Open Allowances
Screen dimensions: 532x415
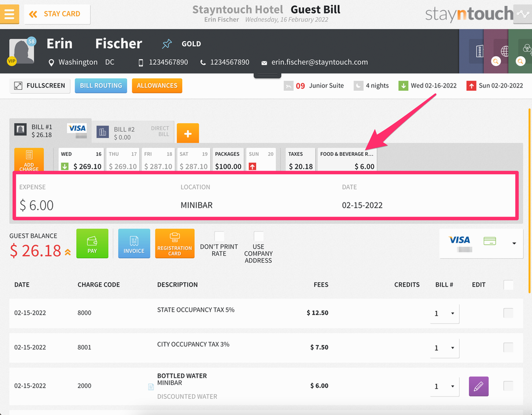pyautogui.click(x=157, y=86)
